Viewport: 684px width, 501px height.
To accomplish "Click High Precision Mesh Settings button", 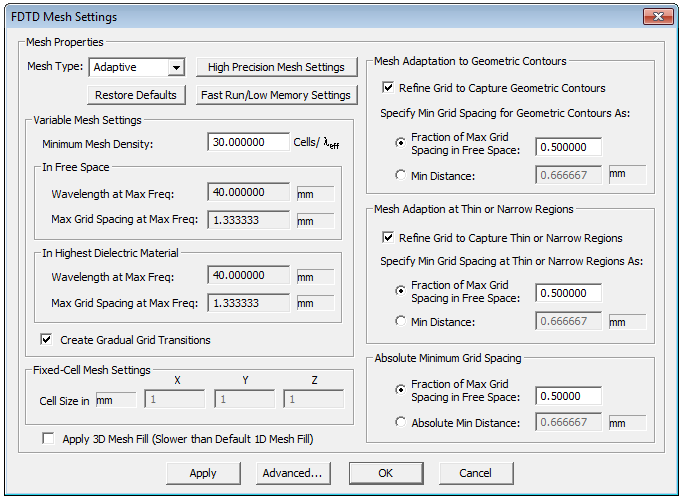I will coord(275,68).
